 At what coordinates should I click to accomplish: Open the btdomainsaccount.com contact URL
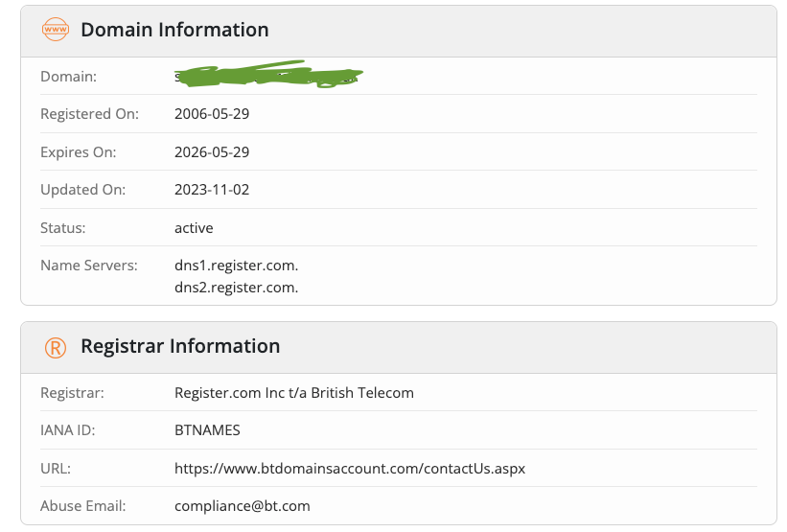tap(350, 469)
